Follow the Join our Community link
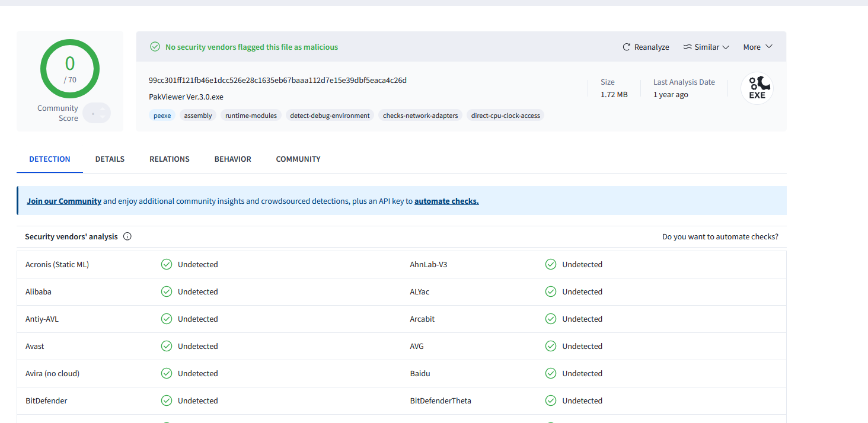 click(64, 201)
